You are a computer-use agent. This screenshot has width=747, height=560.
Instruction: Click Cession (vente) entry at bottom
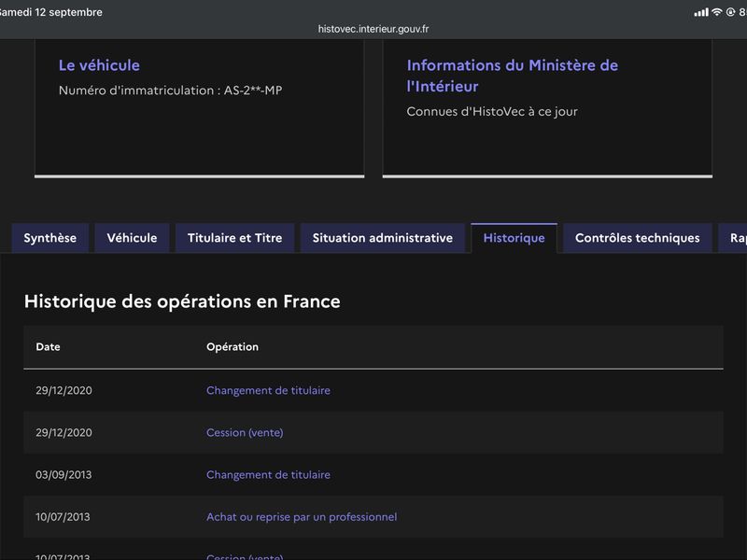(x=245, y=556)
